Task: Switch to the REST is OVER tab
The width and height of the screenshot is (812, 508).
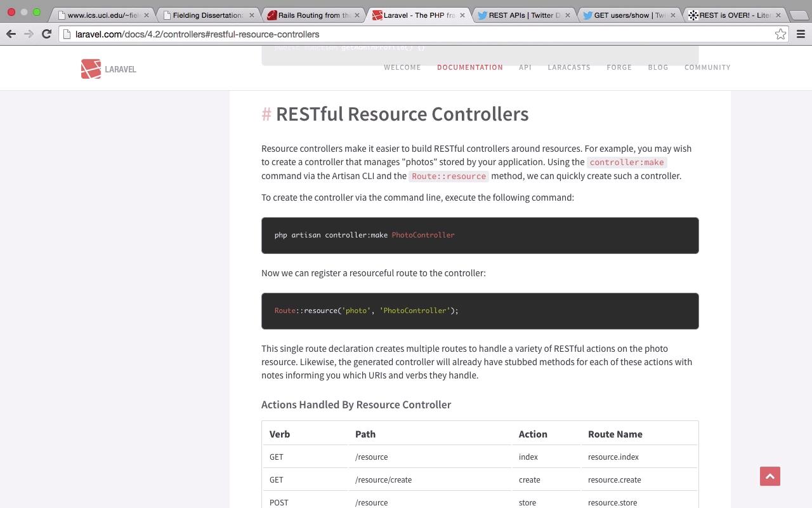Action: (x=735, y=15)
